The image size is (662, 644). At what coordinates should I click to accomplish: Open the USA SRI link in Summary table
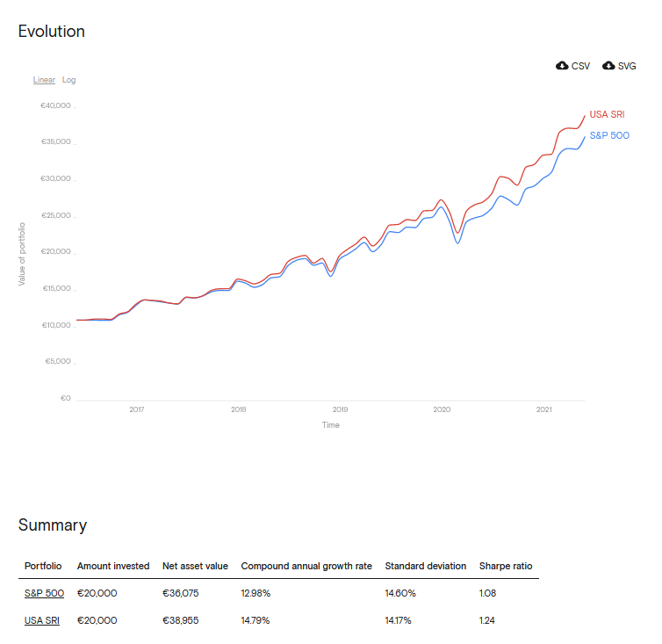(42, 620)
